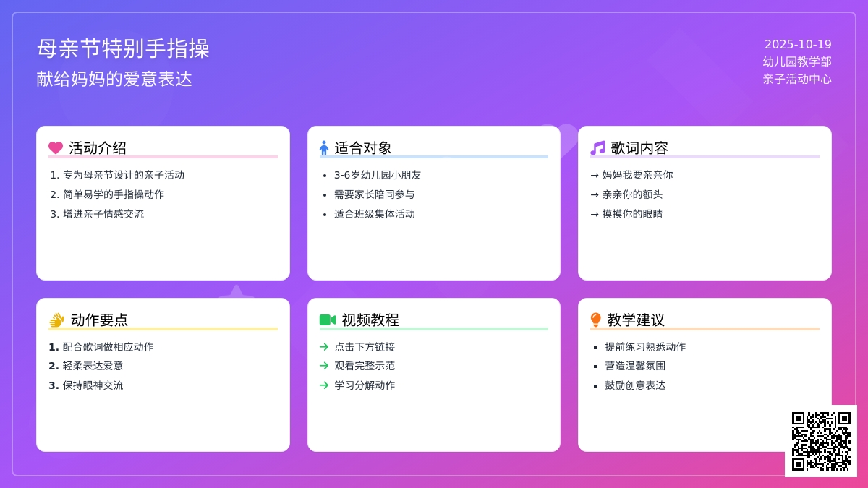Click the clapping hands icon

pyautogui.click(x=56, y=320)
